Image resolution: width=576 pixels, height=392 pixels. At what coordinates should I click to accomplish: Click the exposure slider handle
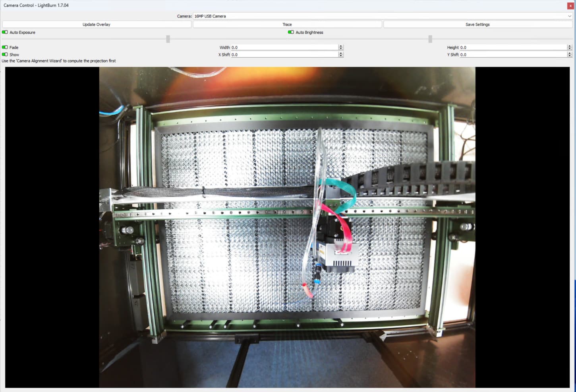click(168, 39)
